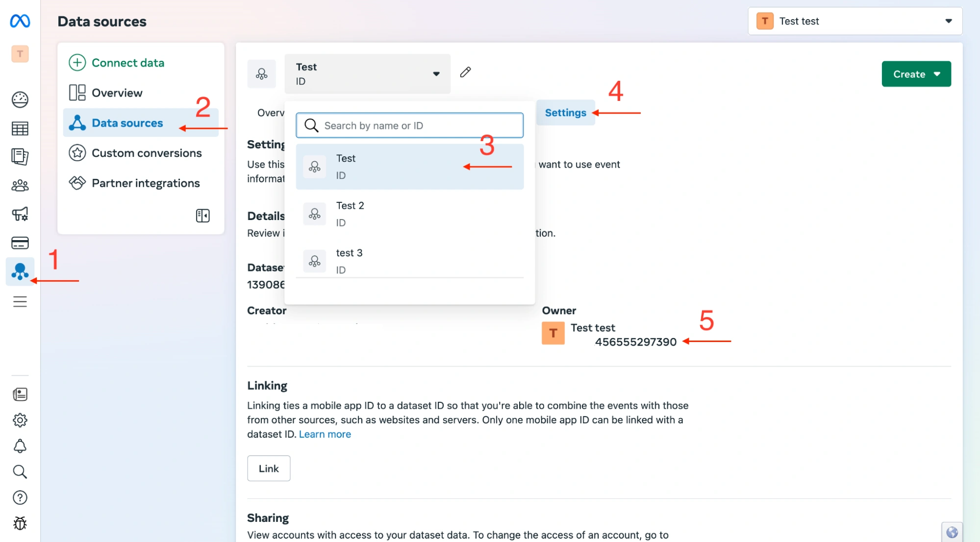Open the Create dropdown button

point(916,74)
